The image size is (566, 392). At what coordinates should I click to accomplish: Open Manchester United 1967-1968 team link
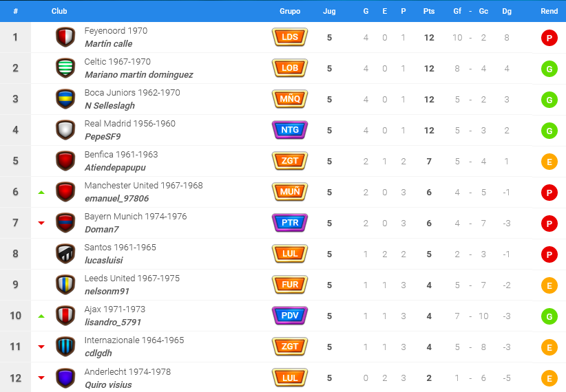click(143, 186)
